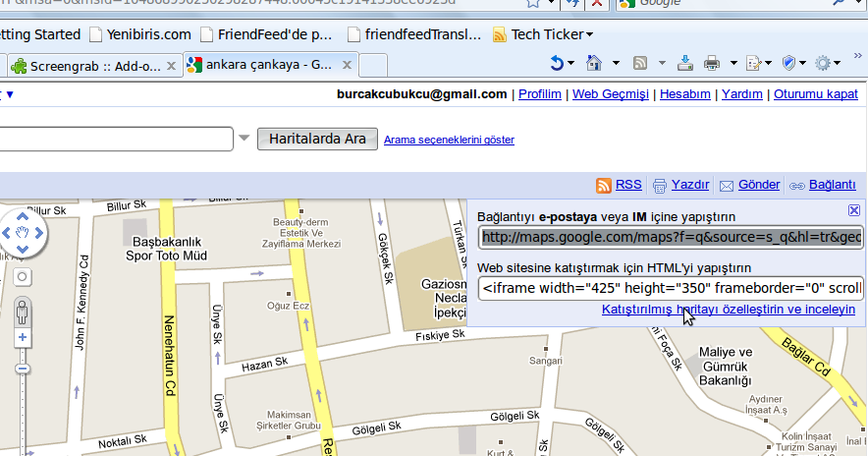This screenshot has height=456, width=868.
Task: Click the Street View pegman icon
Action: point(23,313)
